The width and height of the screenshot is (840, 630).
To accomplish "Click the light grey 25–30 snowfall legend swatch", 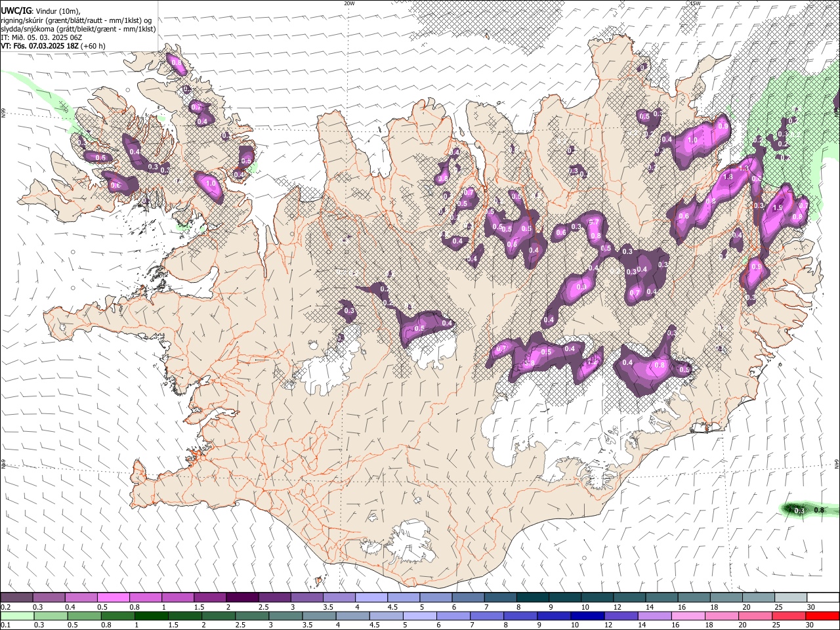I will coord(791,598).
